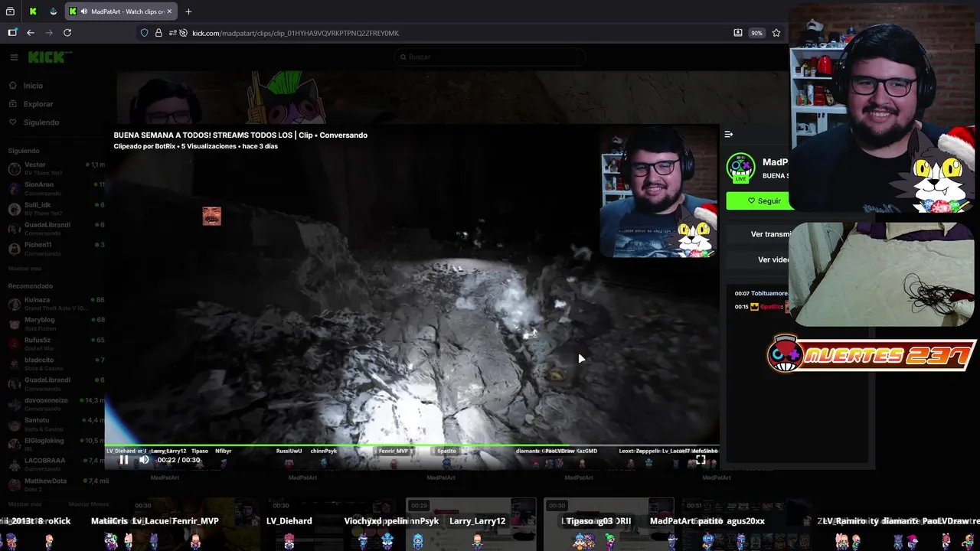Collapse the clip chat panel arrow icon
This screenshot has width=980, height=551.
729,134
